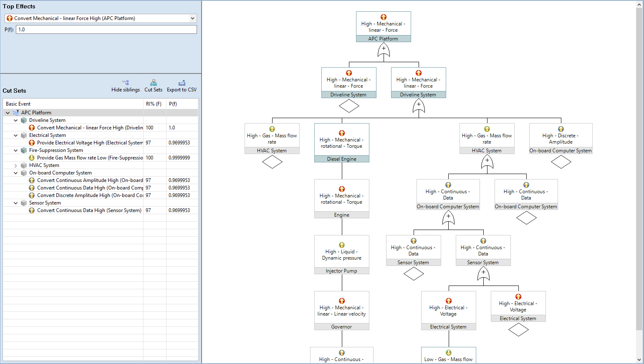Click the Export to CSV icon
644x364 pixels.
182,83
